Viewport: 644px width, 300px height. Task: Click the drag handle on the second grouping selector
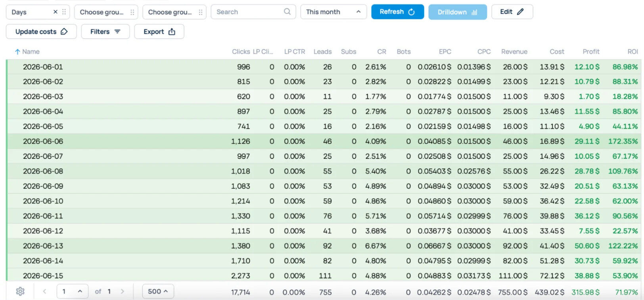(x=132, y=12)
